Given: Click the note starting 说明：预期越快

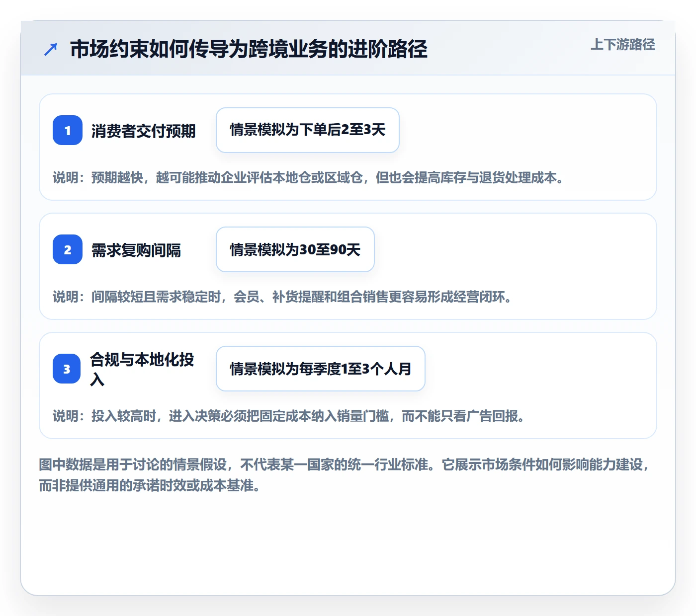Looking at the screenshot, I should pos(309,177).
